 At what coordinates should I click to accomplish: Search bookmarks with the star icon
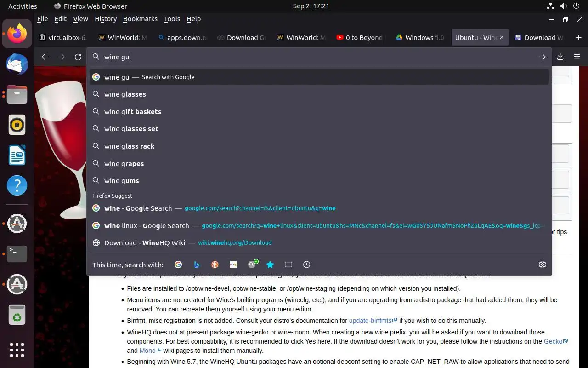270,264
